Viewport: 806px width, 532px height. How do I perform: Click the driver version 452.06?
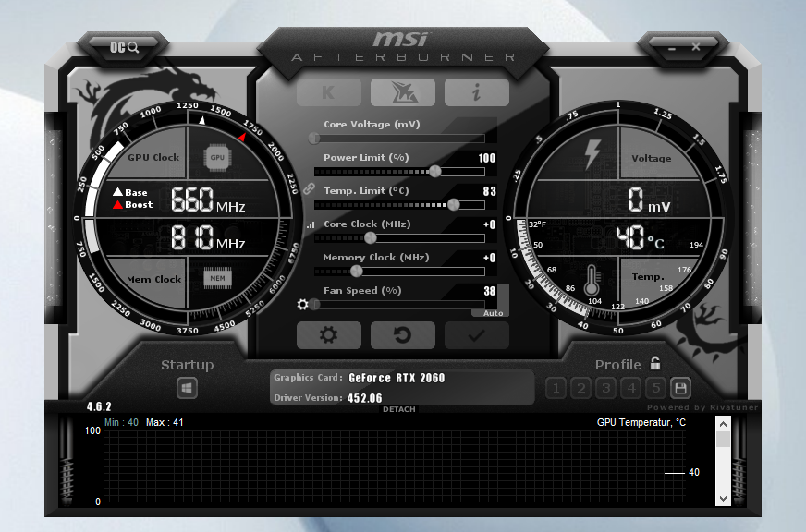pyautogui.click(x=364, y=398)
